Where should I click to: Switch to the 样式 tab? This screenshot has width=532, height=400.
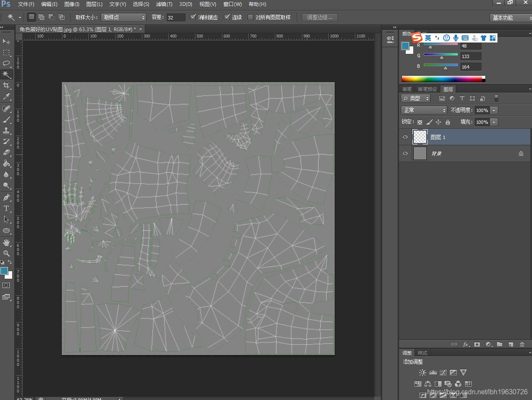pyautogui.click(x=423, y=353)
